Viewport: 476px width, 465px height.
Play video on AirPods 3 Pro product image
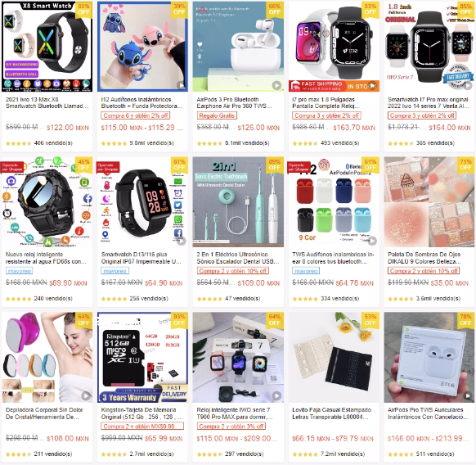(x=276, y=85)
